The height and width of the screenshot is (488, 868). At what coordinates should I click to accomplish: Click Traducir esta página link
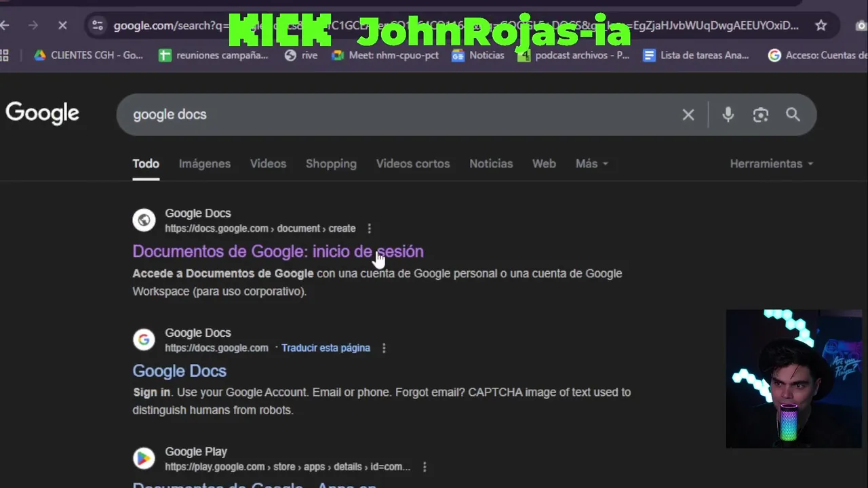tap(325, 348)
